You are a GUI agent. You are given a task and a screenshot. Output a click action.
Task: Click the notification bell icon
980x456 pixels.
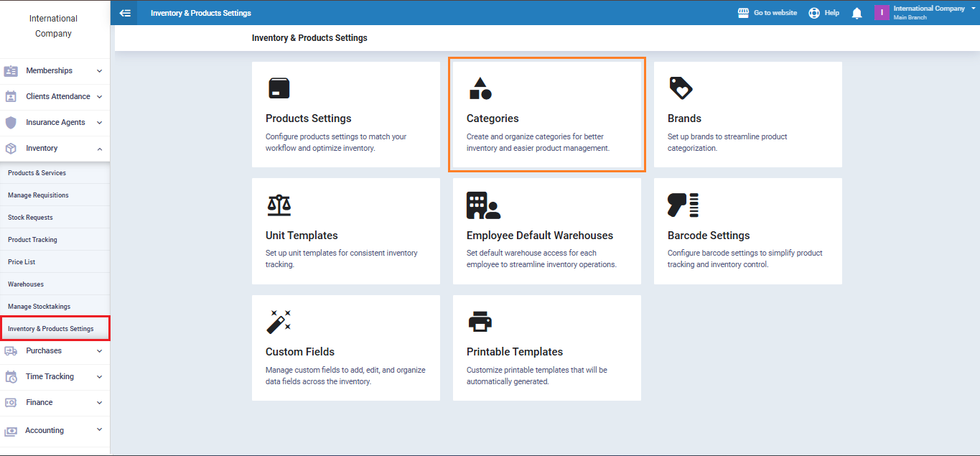click(x=857, y=13)
